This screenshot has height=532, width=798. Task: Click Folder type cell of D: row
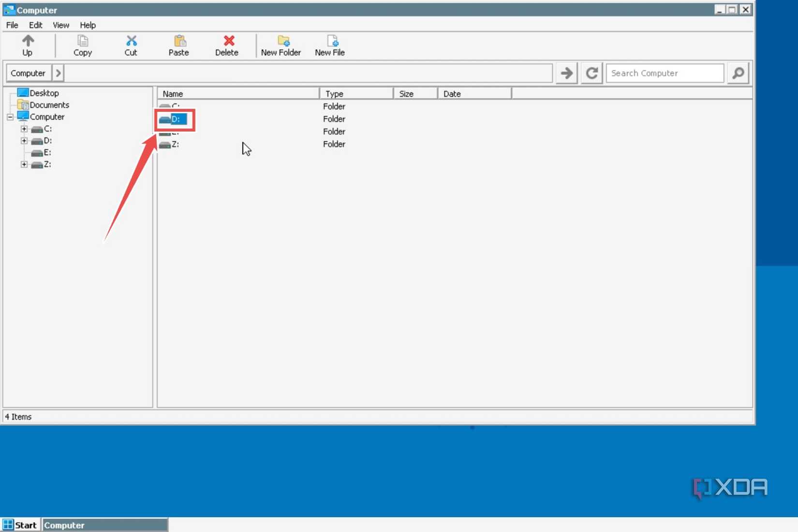334,119
